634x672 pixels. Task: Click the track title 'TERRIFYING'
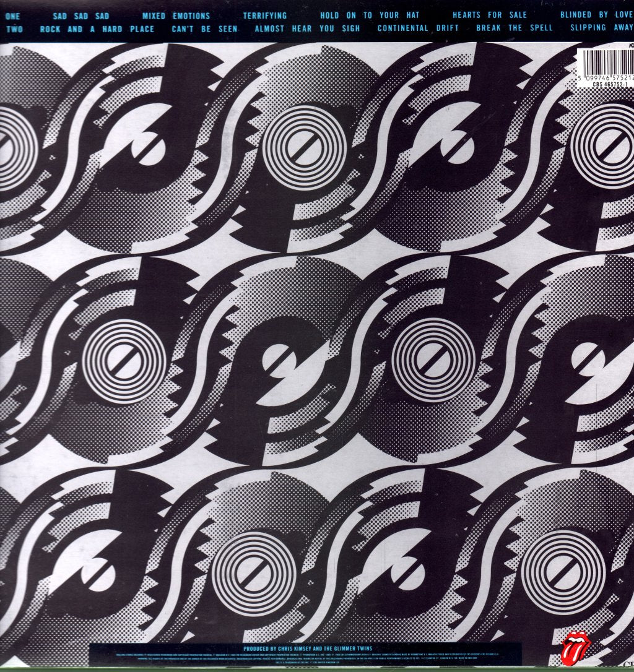pyautogui.click(x=264, y=16)
